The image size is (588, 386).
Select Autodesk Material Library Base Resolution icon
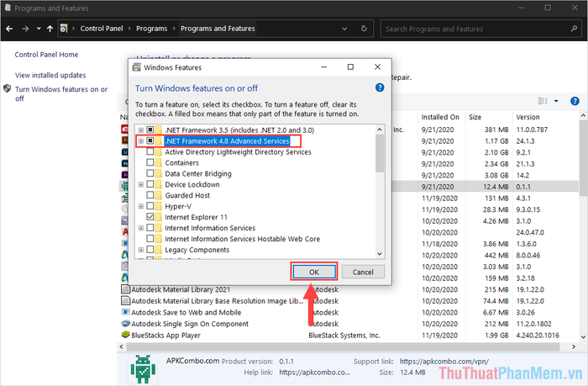pos(125,301)
